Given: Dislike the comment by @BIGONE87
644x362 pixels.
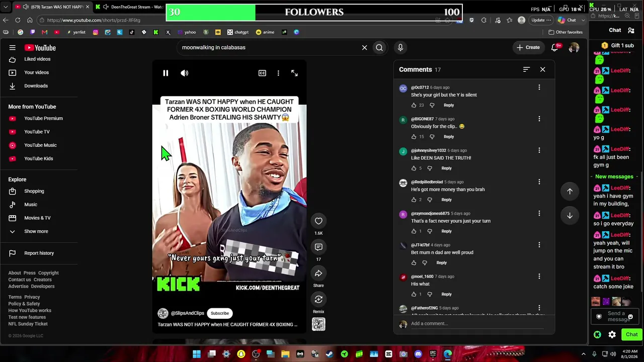Looking at the screenshot, I should click(x=432, y=137).
